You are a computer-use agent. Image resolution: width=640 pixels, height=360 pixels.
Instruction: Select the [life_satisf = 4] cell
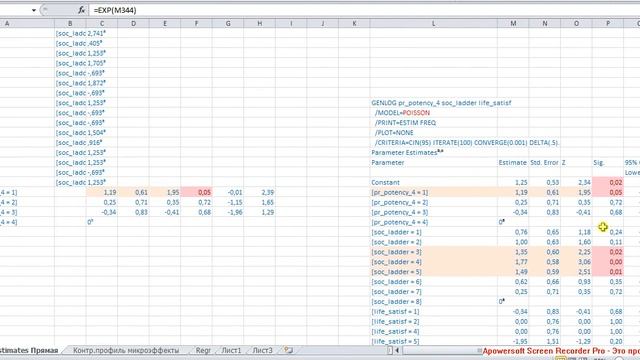click(x=433, y=331)
